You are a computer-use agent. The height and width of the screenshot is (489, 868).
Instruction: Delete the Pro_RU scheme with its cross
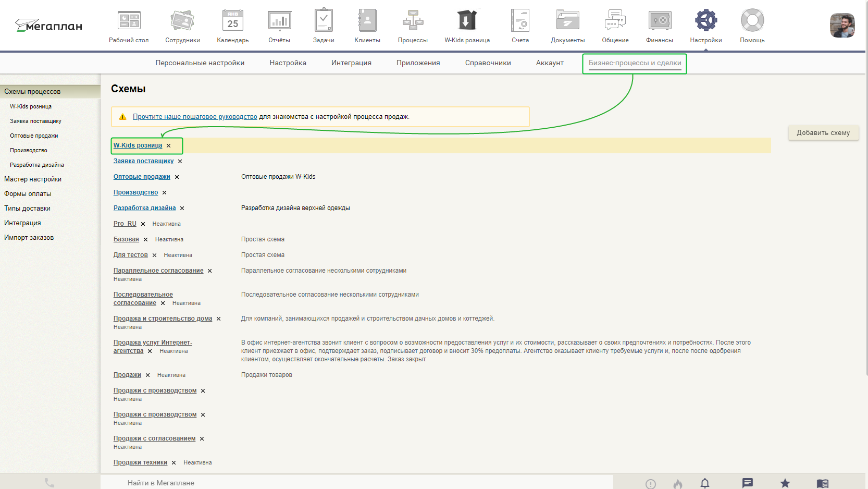click(143, 224)
